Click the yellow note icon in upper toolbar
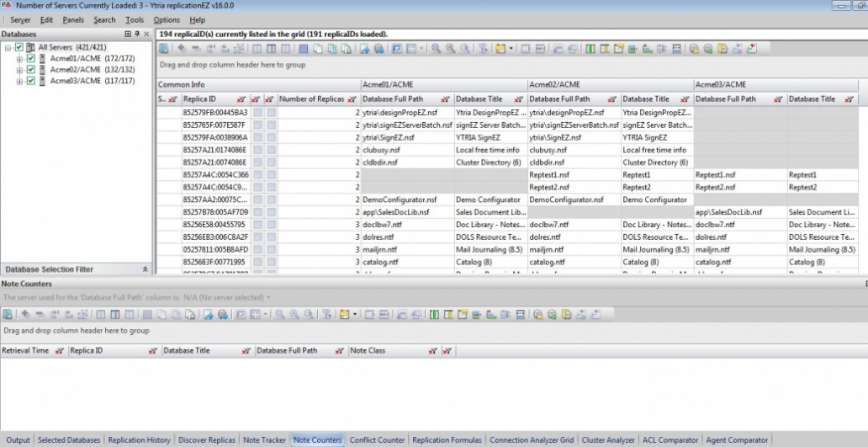This screenshot has width=868, height=447. [500, 48]
